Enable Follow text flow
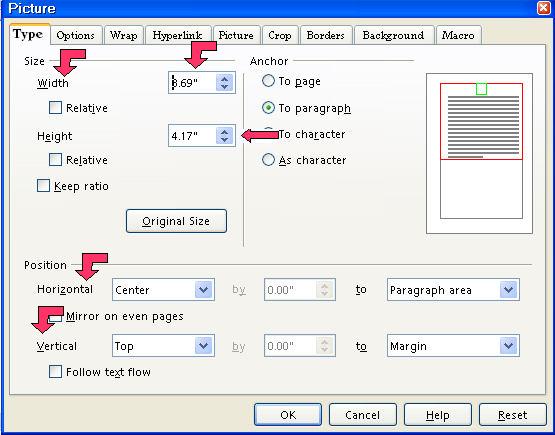The width and height of the screenshot is (555, 435). 55,372
